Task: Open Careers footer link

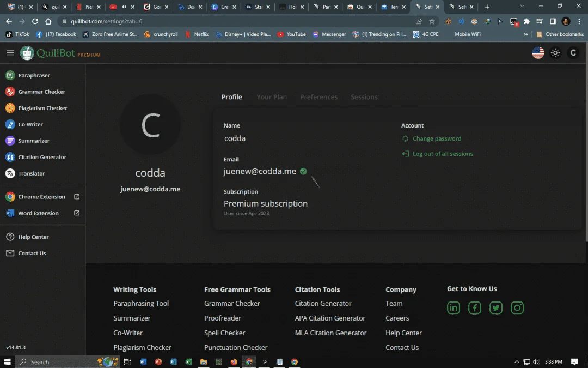Action: pyautogui.click(x=397, y=318)
